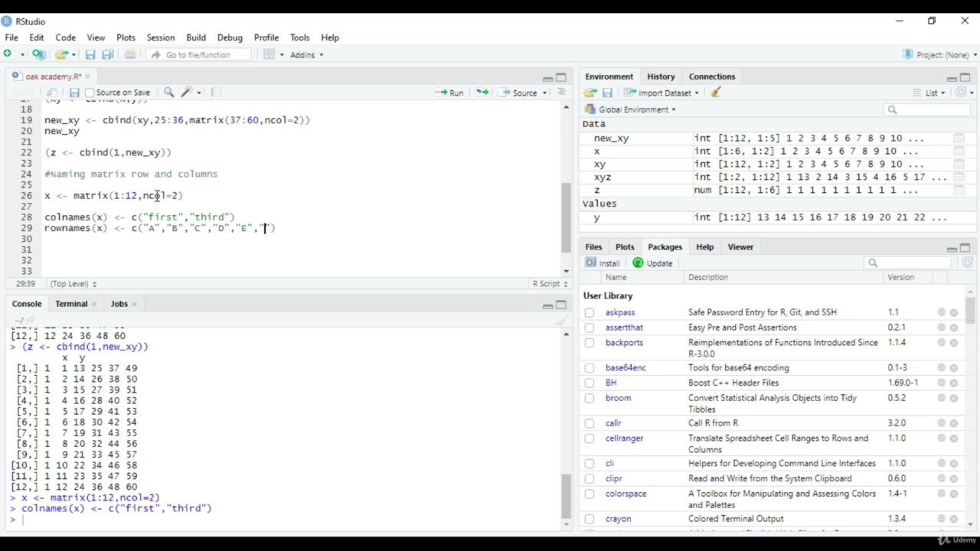This screenshot has height=551, width=980.
Task: Click the Open file folder icon
Action: [x=61, y=54]
